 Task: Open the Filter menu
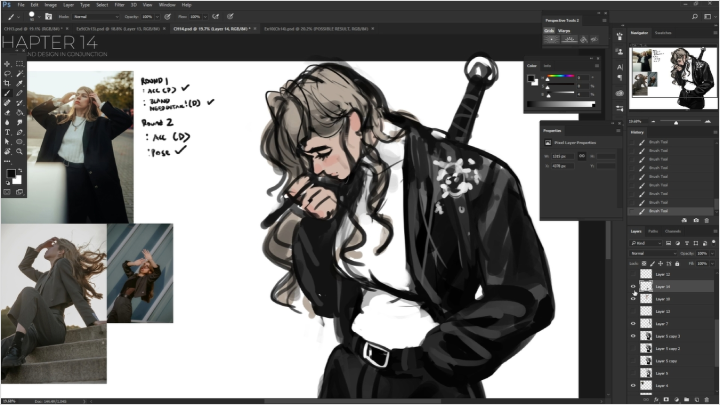click(119, 5)
